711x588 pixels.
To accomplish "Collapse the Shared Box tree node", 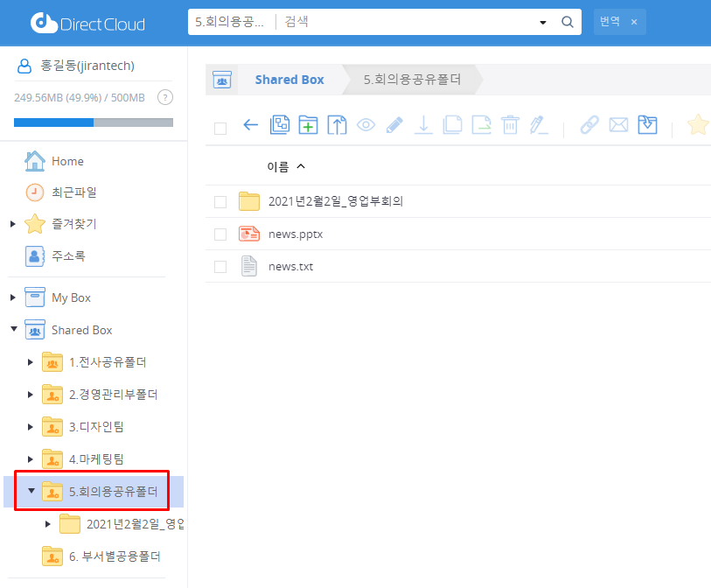I will tap(13, 330).
